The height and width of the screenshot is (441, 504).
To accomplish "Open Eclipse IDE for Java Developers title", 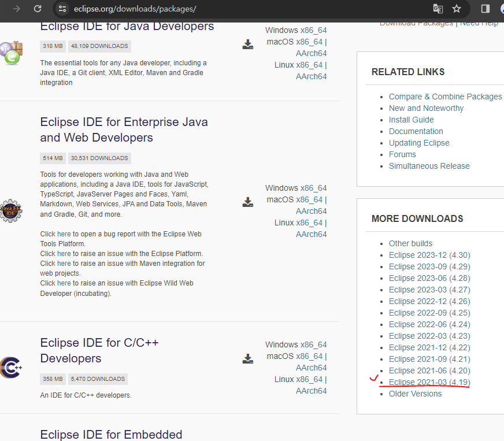I will pos(127,27).
